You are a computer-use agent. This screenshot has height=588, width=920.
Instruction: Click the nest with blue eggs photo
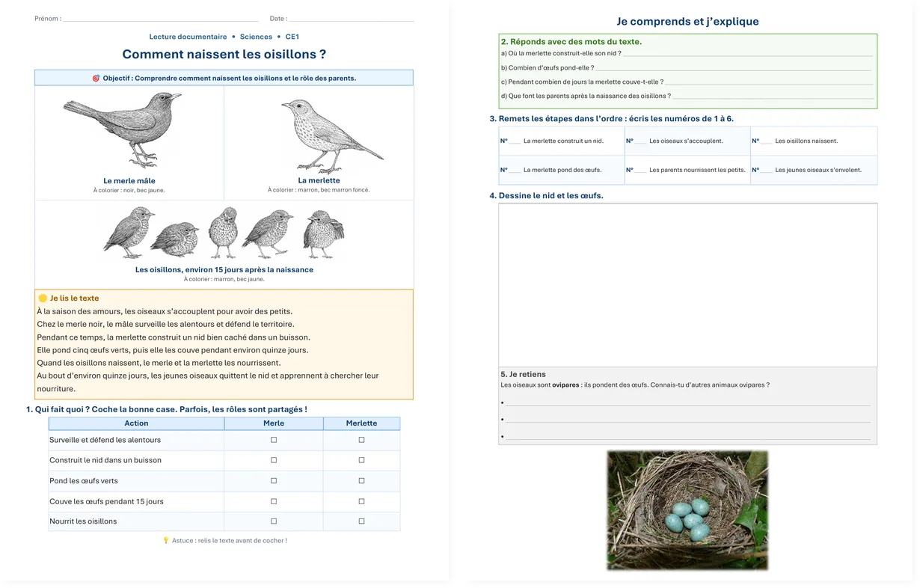click(687, 509)
